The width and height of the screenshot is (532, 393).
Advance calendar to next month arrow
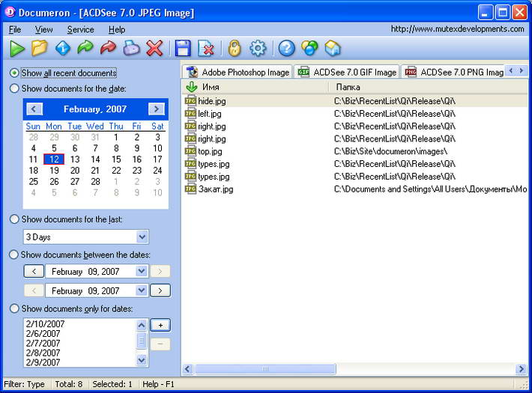[157, 109]
